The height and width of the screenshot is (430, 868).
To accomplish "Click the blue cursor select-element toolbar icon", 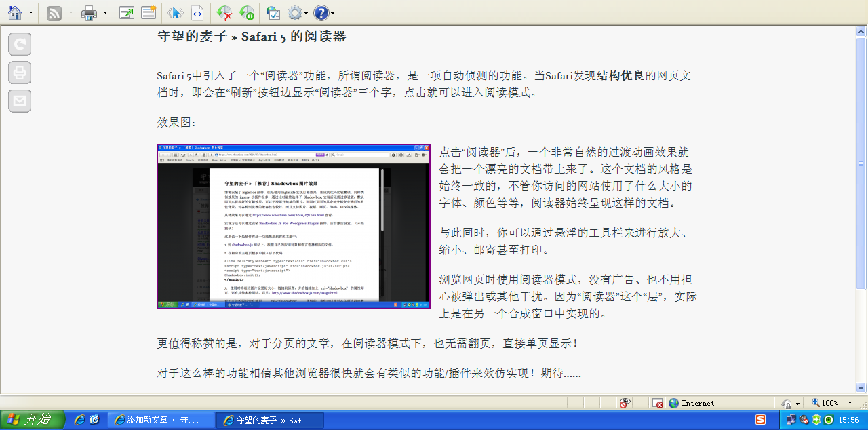I will [x=175, y=12].
